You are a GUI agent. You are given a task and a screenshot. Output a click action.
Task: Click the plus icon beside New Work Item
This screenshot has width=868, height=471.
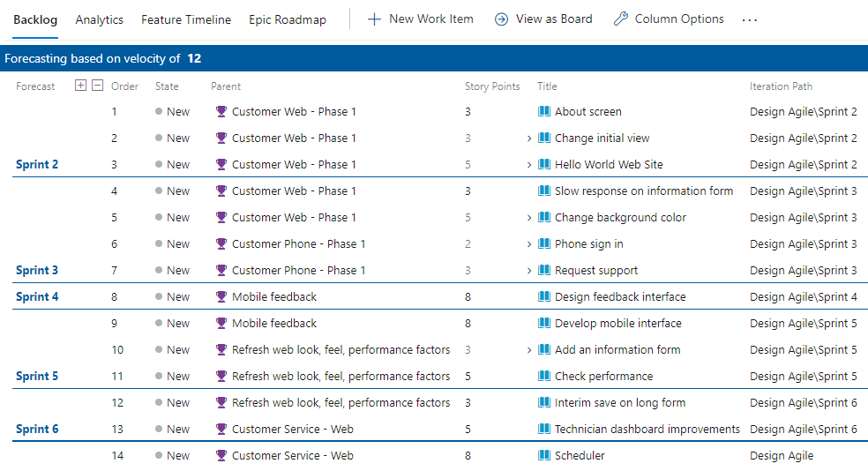pos(374,19)
